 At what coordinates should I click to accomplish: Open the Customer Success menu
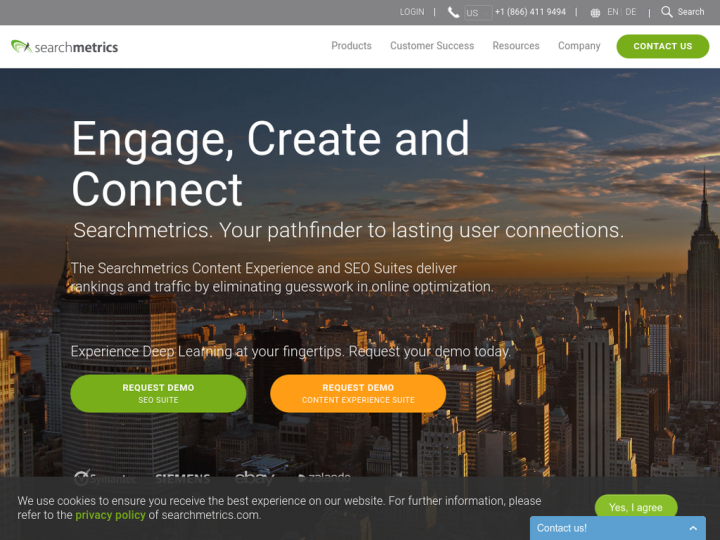(432, 46)
